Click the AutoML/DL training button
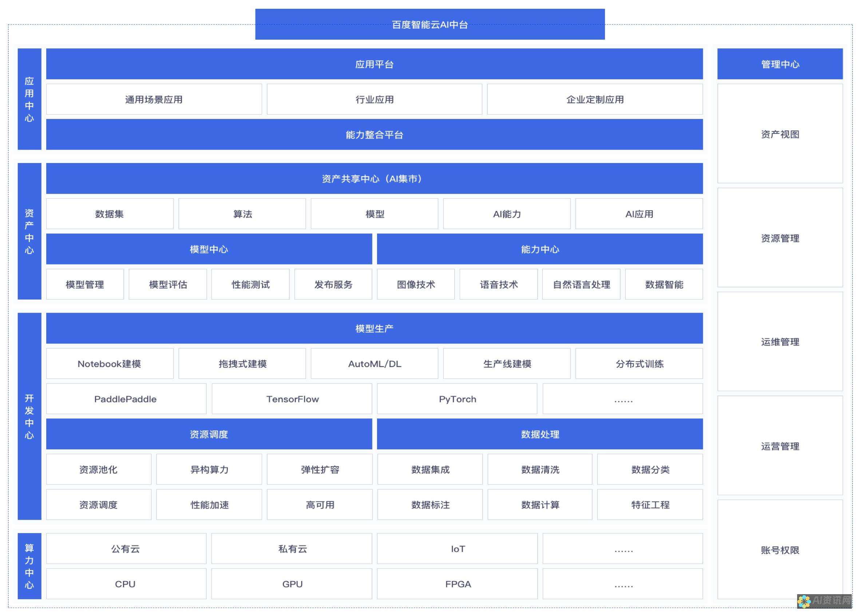 [374, 363]
